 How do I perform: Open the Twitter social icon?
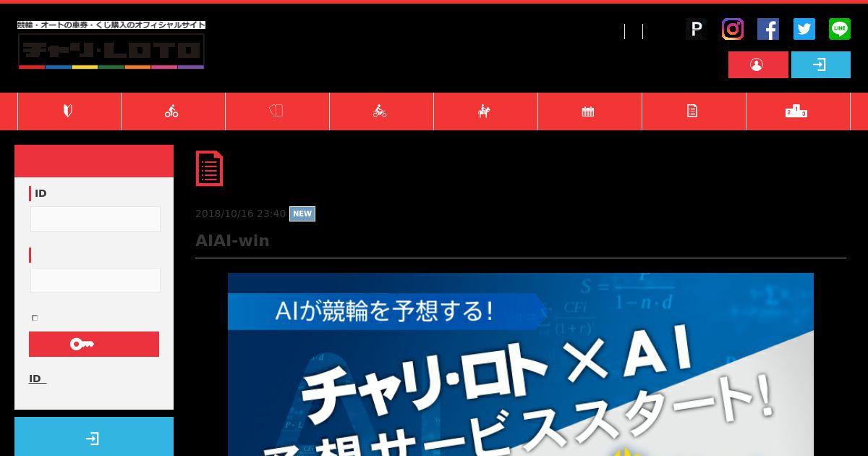pos(804,29)
